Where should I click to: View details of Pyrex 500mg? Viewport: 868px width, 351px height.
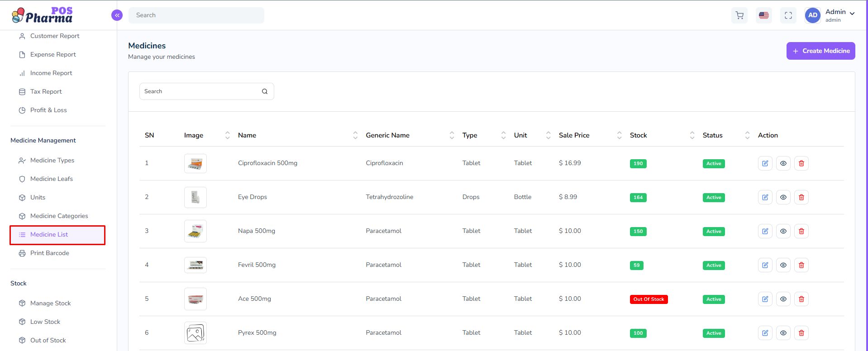coord(783,333)
